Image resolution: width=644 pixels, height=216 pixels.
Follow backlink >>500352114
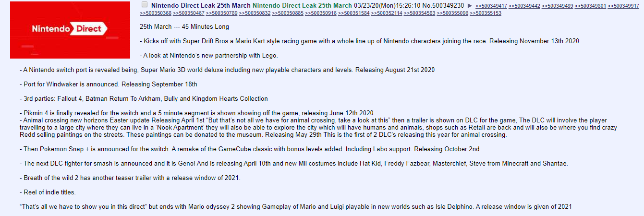click(x=387, y=13)
